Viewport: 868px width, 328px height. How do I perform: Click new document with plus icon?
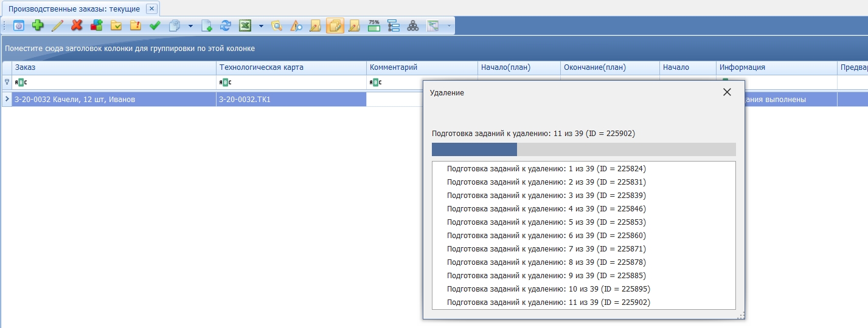pyautogui.click(x=207, y=26)
